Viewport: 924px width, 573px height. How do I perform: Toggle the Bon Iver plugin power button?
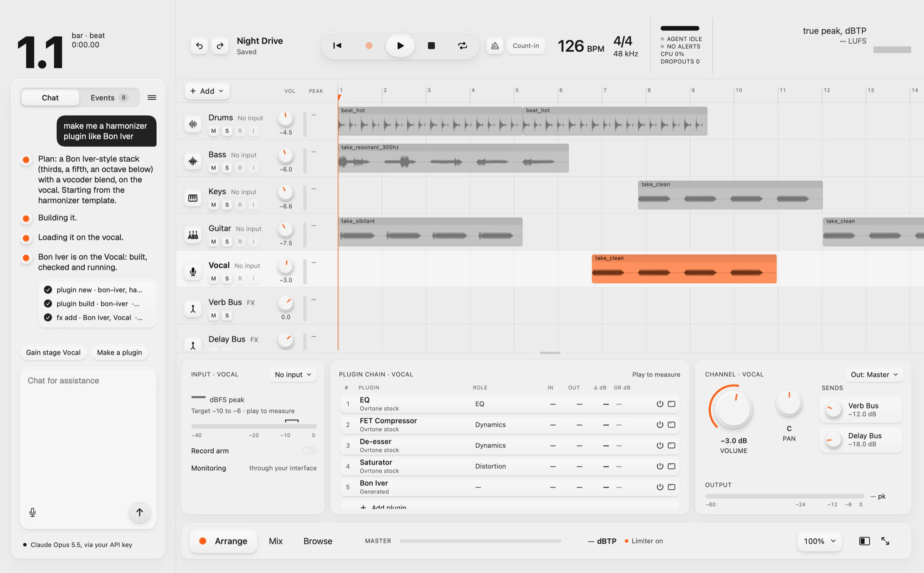click(660, 487)
